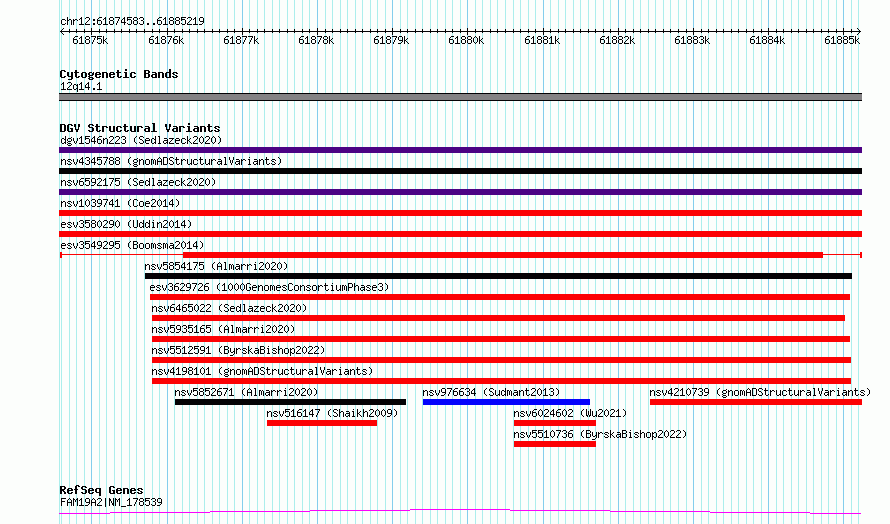Image resolution: width=890 pixels, height=524 pixels.
Task: Select the purple nsv6592175 variant bar
Action: click(460, 192)
